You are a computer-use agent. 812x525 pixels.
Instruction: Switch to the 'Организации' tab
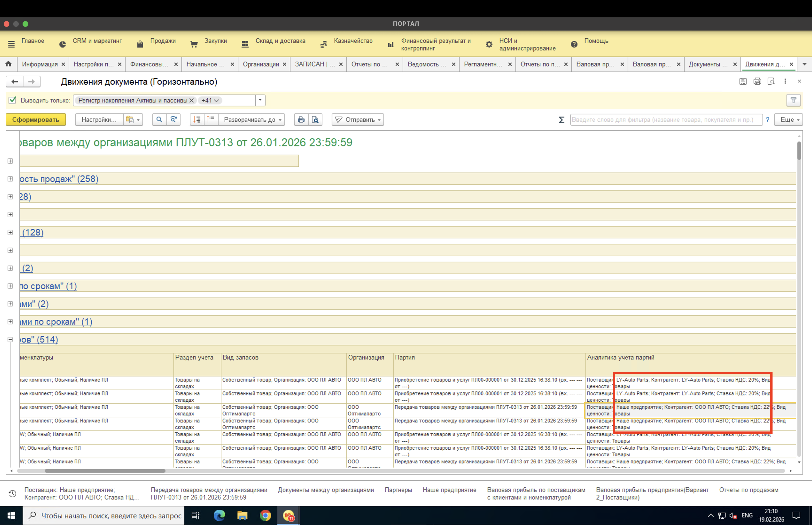tap(261, 64)
